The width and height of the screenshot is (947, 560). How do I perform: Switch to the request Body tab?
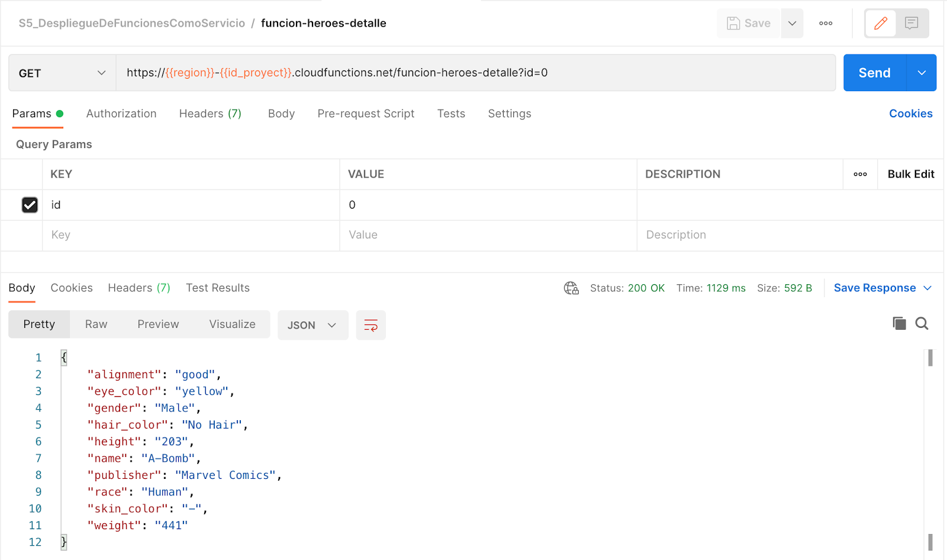point(281,114)
